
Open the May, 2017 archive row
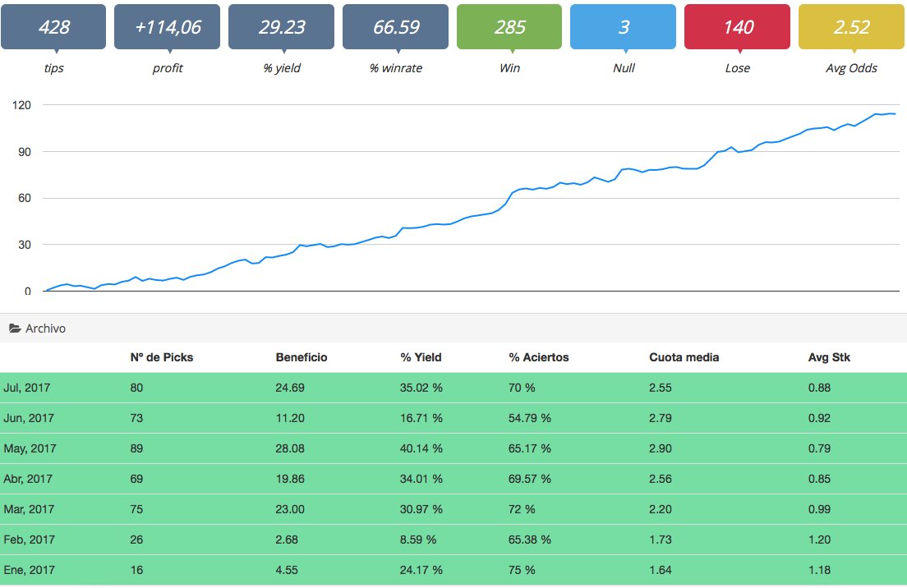coord(453,448)
